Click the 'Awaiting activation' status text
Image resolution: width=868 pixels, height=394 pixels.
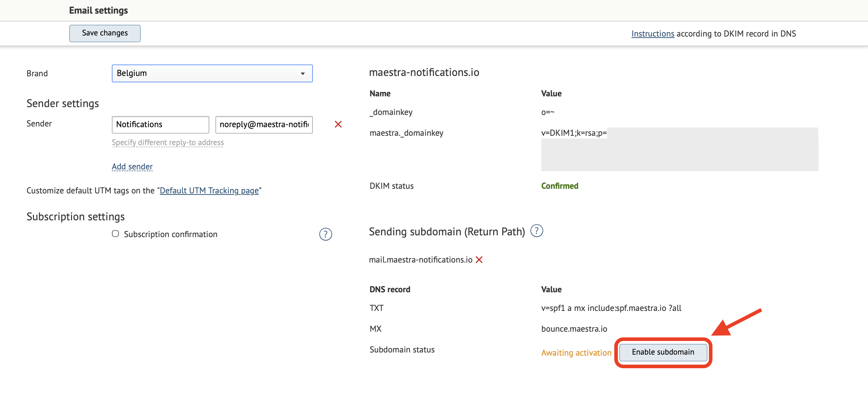(x=576, y=353)
